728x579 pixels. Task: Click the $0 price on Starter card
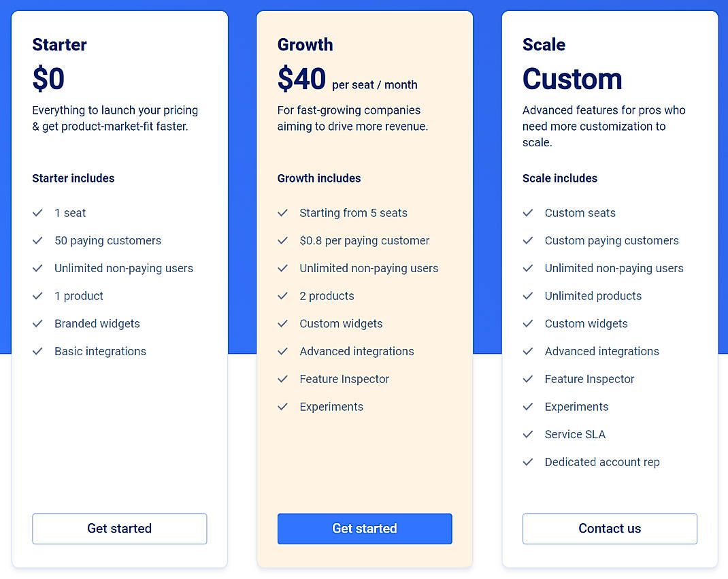48,79
